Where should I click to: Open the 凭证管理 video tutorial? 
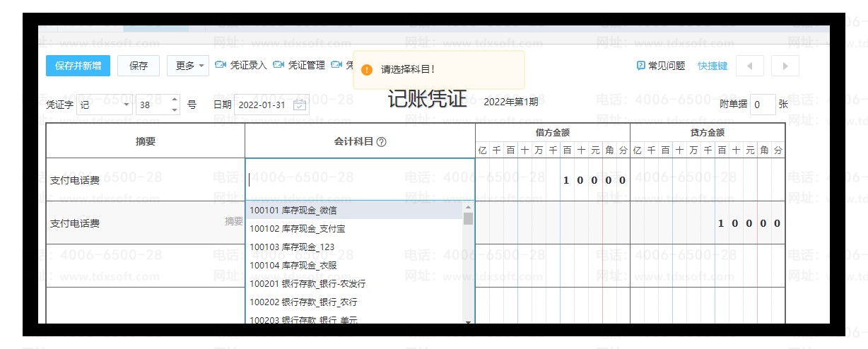(x=299, y=66)
